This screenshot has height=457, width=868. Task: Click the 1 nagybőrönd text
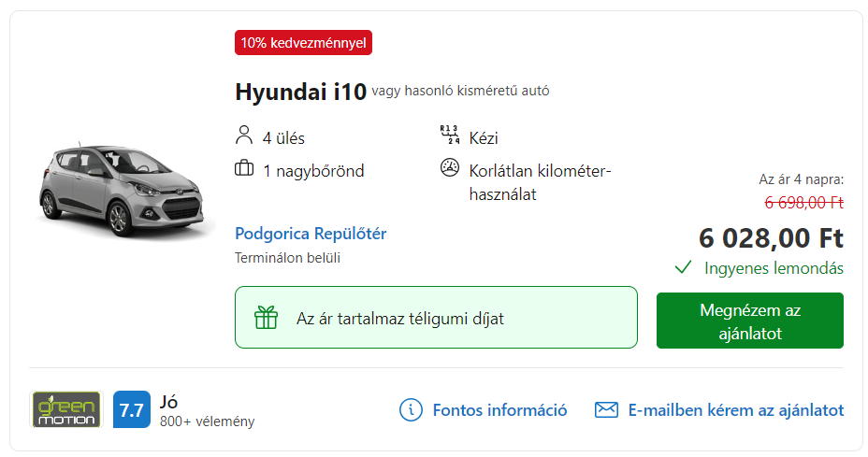[x=313, y=171]
